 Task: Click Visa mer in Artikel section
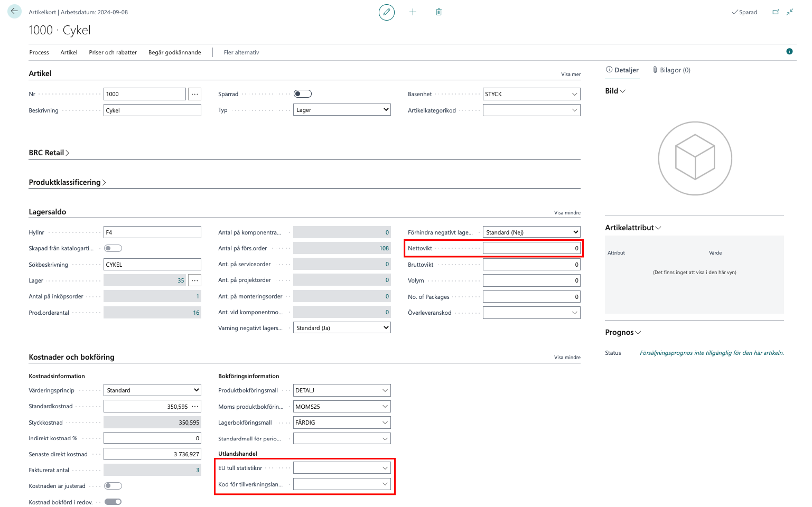571,74
